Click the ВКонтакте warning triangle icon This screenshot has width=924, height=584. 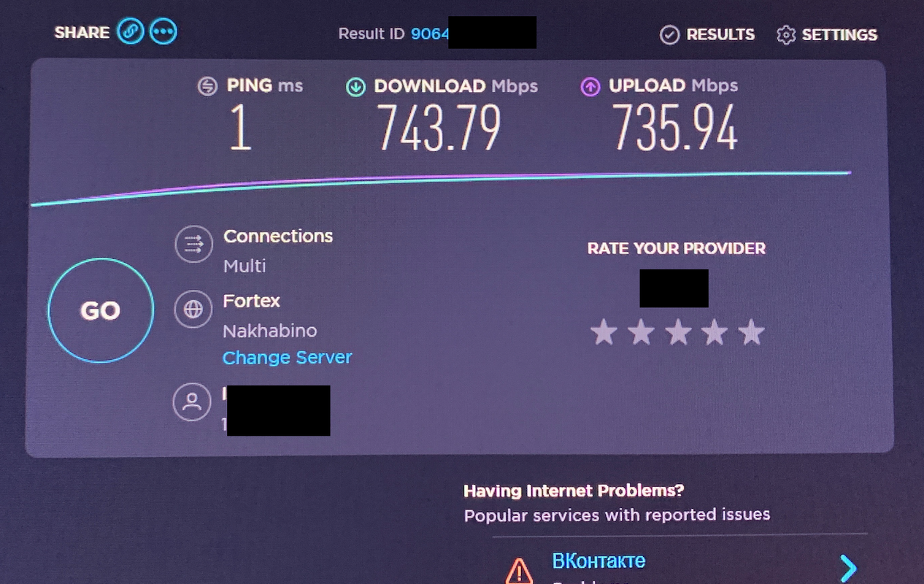pyautogui.click(x=520, y=569)
